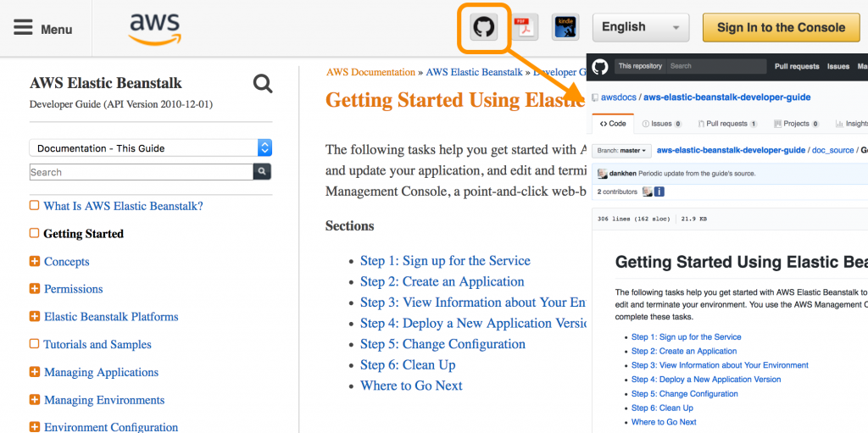Open the Kindle version icon
The image size is (868, 433).
(x=565, y=27)
